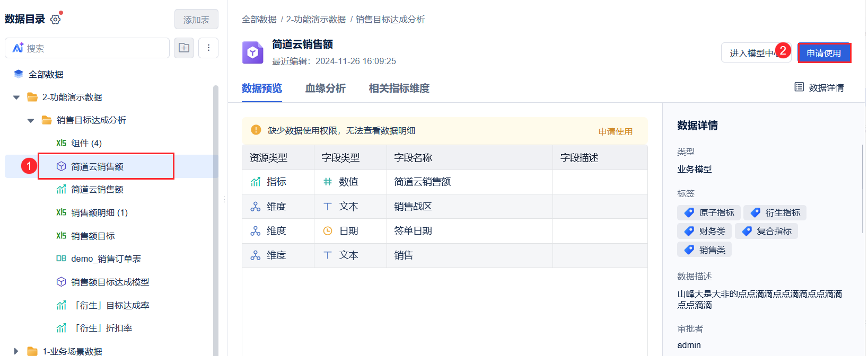Switch to the 血缘分析 tab
The width and height of the screenshot is (868, 356).
[325, 88]
